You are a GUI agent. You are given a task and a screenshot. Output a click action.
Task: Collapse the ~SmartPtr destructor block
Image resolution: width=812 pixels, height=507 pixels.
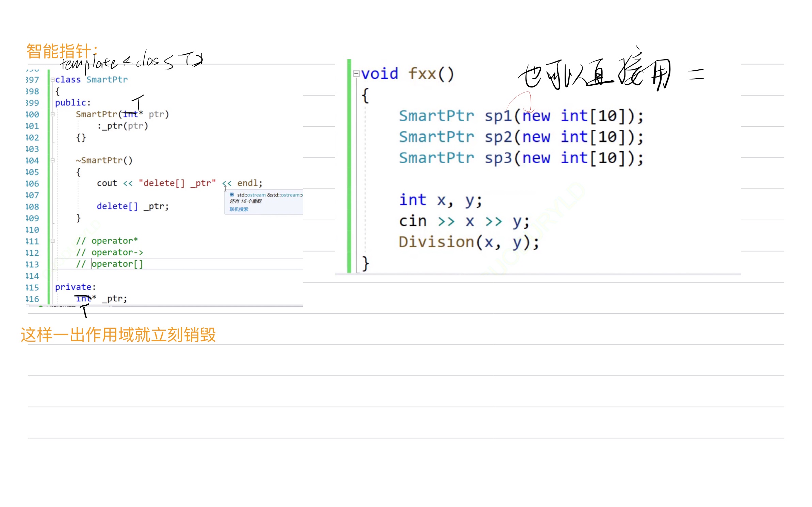[53, 160]
